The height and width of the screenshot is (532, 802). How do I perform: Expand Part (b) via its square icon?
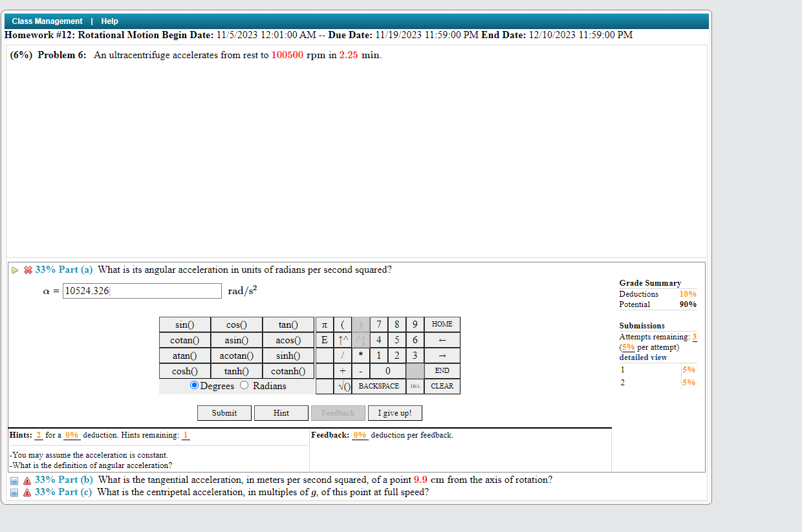click(x=14, y=480)
